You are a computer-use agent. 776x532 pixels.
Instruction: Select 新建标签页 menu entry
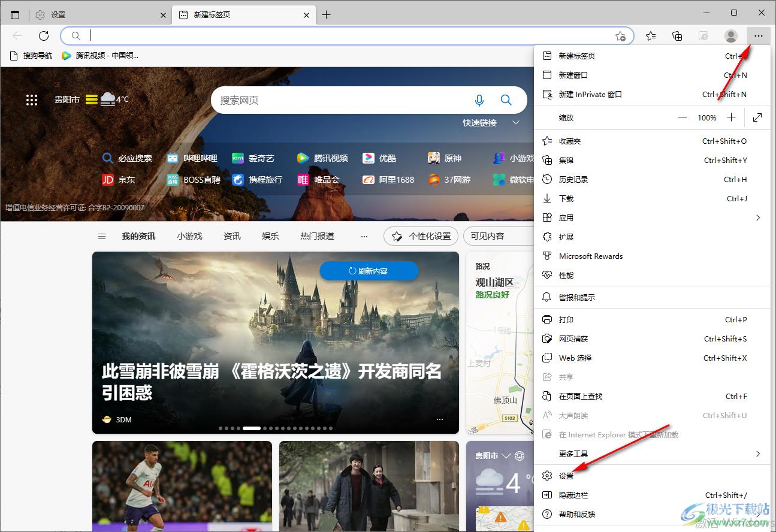pos(652,56)
